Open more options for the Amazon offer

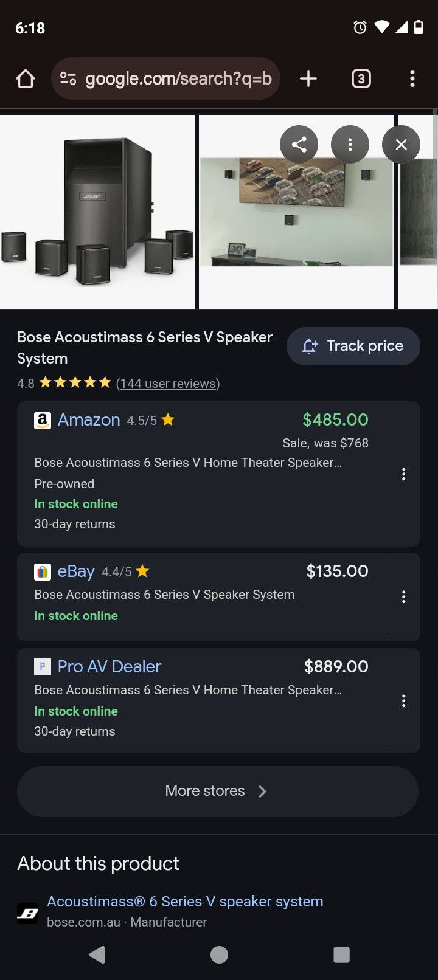point(403,474)
